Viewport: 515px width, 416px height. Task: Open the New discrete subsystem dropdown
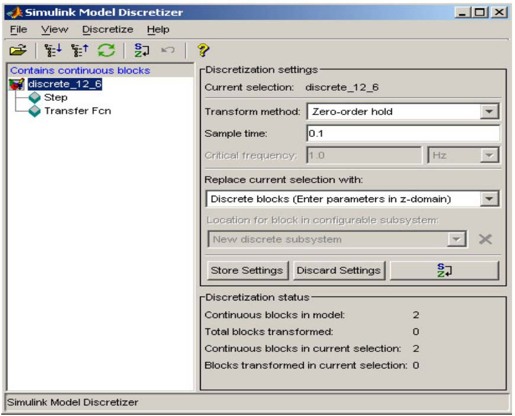click(456, 239)
